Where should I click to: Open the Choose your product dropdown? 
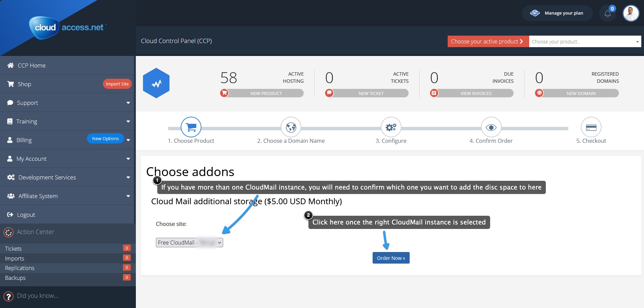[x=585, y=41]
